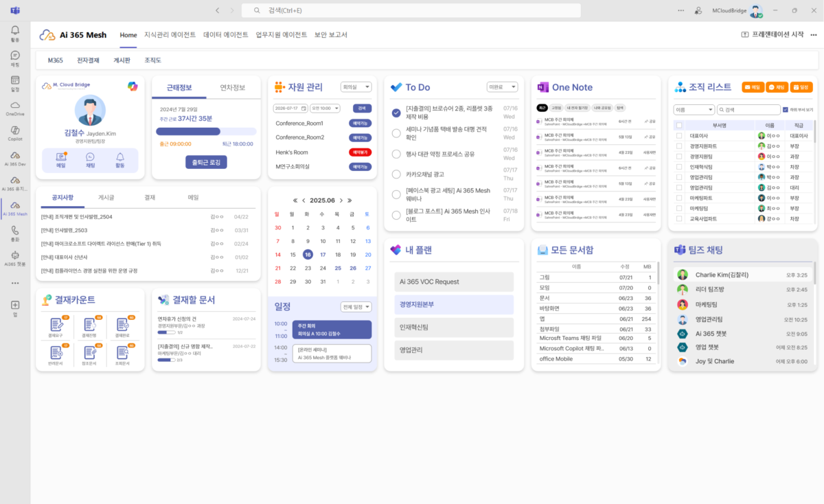Viewport: 824px width, 504px height.
Task: Check the select-all box in 부서명 header
Action: [x=679, y=126]
